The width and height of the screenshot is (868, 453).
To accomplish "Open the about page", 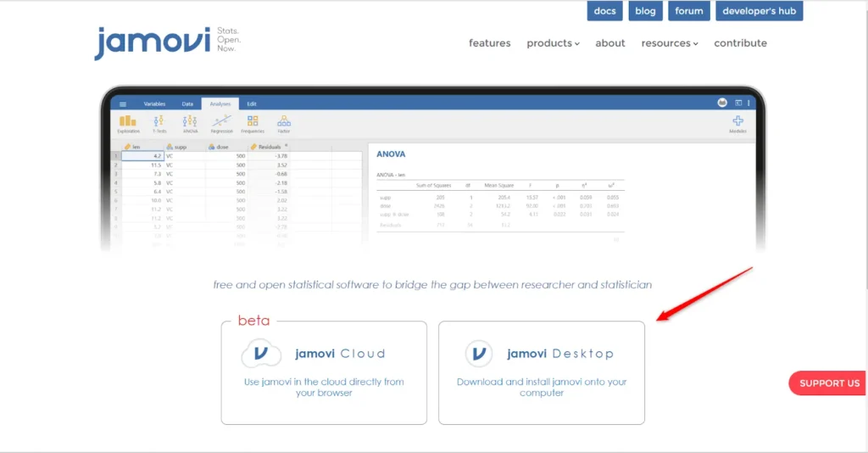I will 610,43.
